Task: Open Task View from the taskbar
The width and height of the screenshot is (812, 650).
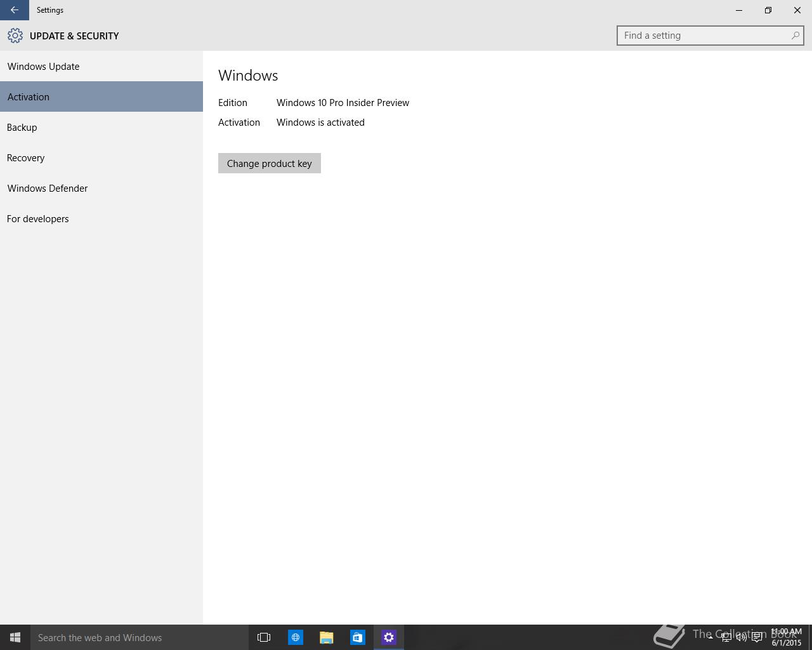Action: (x=264, y=637)
